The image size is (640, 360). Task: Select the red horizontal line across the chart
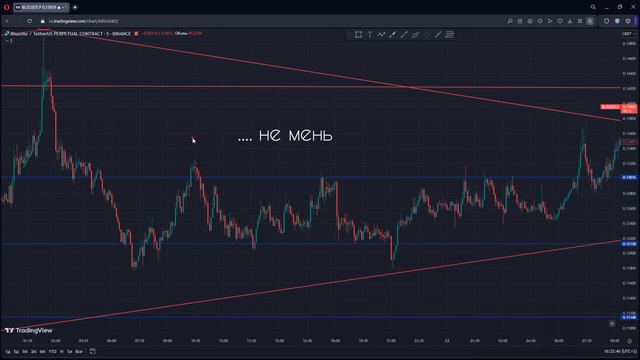click(x=310, y=87)
